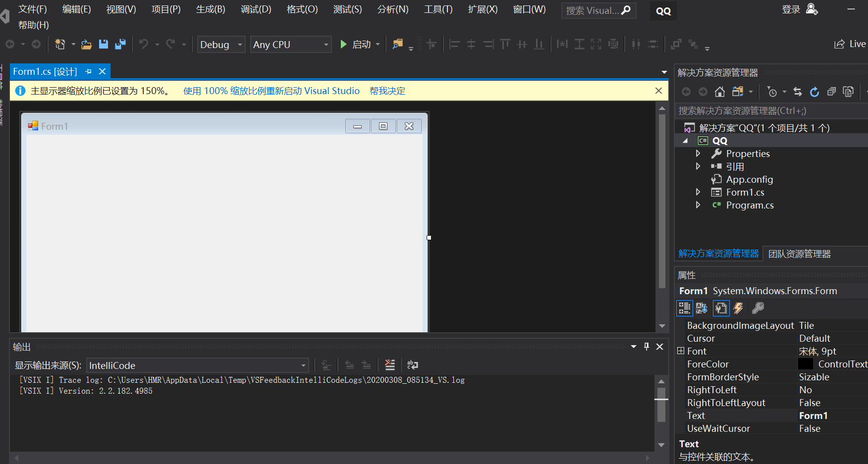
Task: Clear all output in the Output window
Action: (x=390, y=365)
